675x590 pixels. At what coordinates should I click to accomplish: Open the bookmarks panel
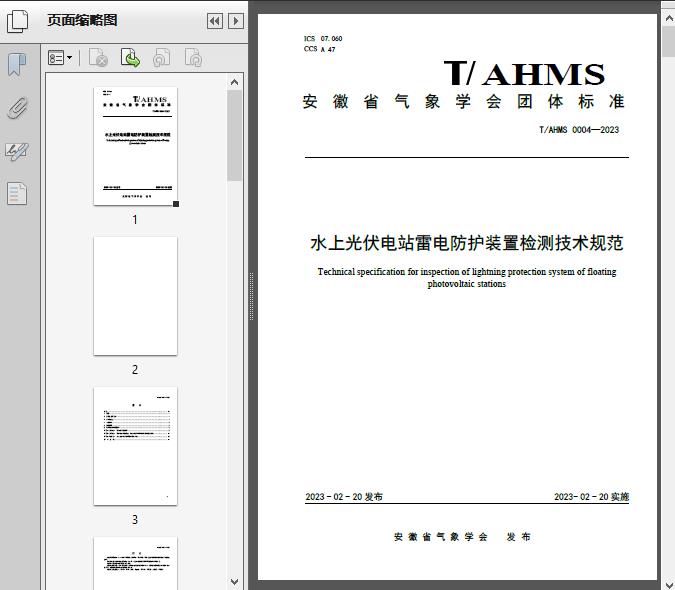point(17,65)
